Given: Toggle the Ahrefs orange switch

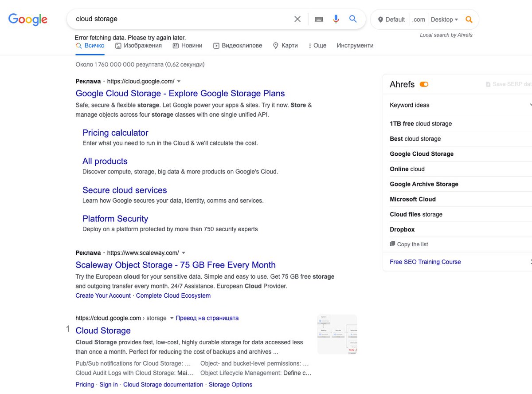Looking at the screenshot, I should tap(424, 84).
